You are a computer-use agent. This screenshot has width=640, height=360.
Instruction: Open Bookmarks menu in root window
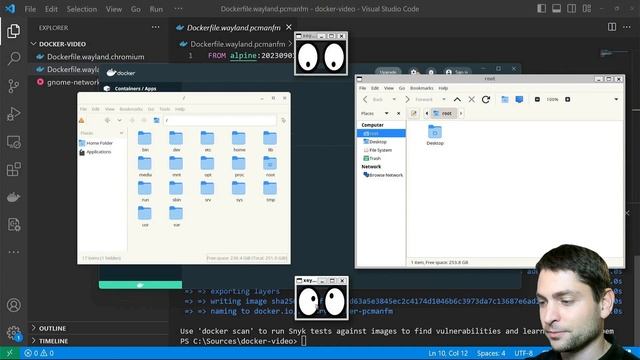click(x=422, y=88)
